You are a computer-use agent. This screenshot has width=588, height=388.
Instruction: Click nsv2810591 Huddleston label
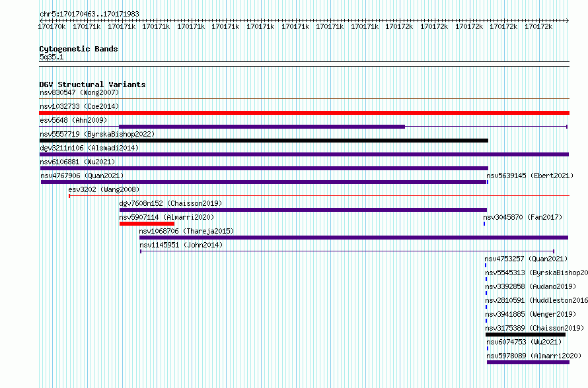tap(536, 300)
